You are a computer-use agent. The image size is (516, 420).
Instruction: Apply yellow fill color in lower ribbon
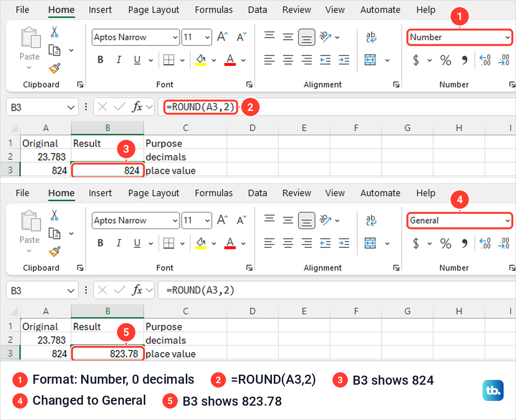coord(201,243)
